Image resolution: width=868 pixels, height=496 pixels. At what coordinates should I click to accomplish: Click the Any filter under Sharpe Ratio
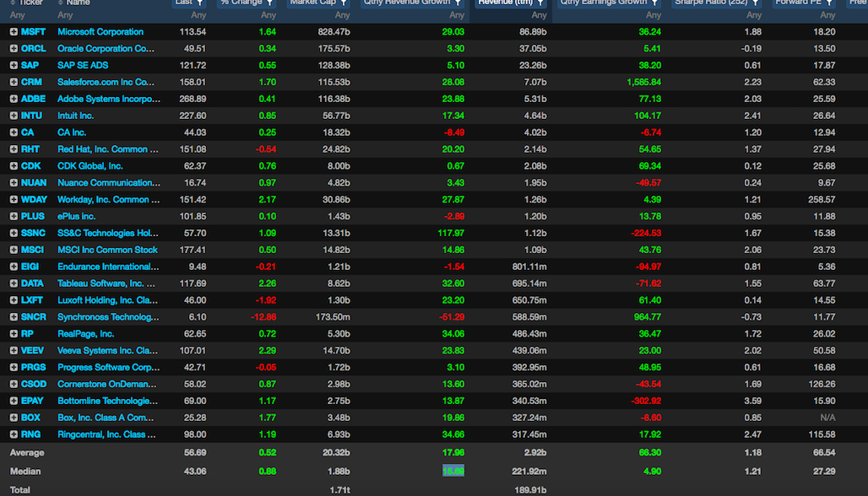(754, 15)
